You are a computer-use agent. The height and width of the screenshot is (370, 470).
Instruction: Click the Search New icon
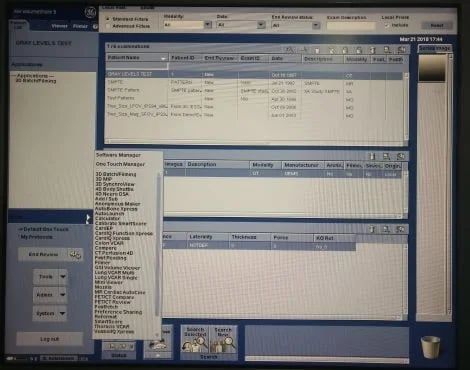(x=223, y=340)
